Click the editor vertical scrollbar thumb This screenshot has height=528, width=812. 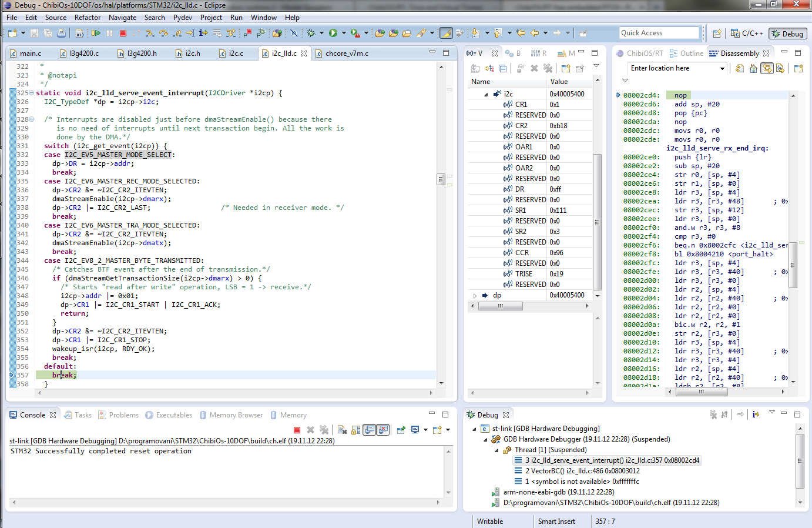[x=441, y=179]
